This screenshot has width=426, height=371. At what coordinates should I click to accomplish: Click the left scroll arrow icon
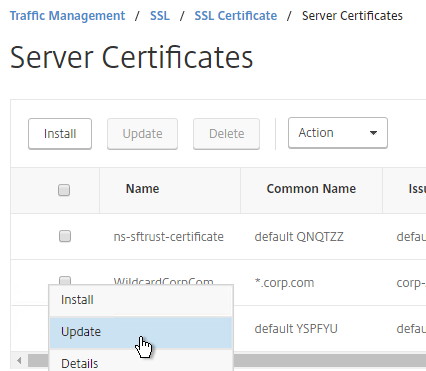click(x=19, y=360)
